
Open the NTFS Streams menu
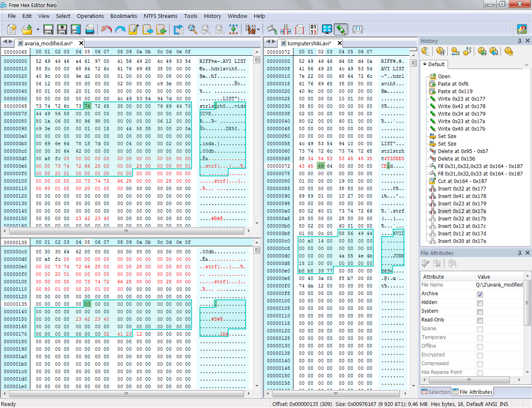tap(160, 16)
